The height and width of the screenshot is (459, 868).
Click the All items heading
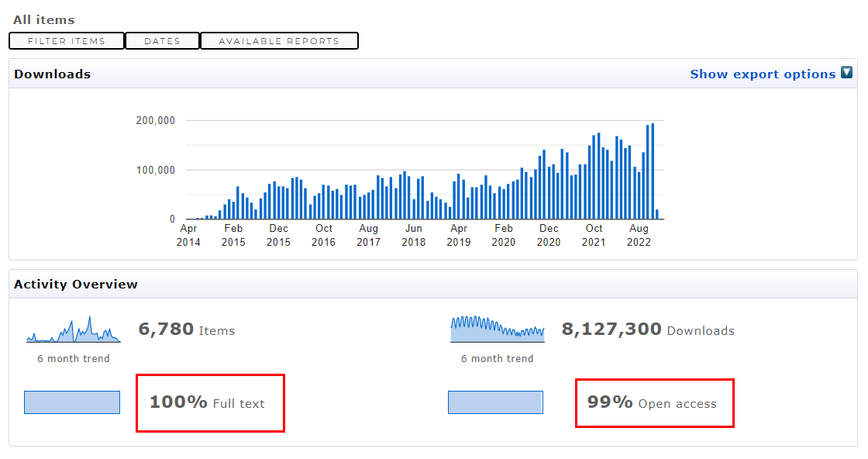[44, 19]
